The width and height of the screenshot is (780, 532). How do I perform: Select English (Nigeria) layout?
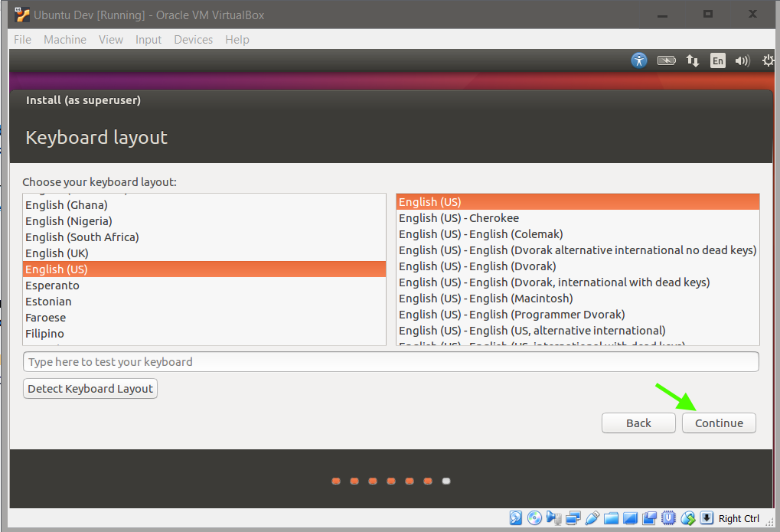point(204,221)
